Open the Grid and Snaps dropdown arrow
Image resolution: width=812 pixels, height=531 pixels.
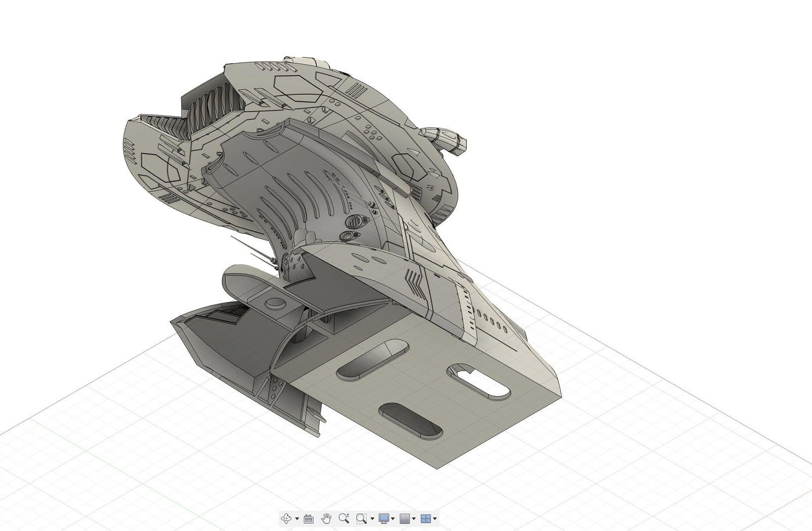(414, 519)
